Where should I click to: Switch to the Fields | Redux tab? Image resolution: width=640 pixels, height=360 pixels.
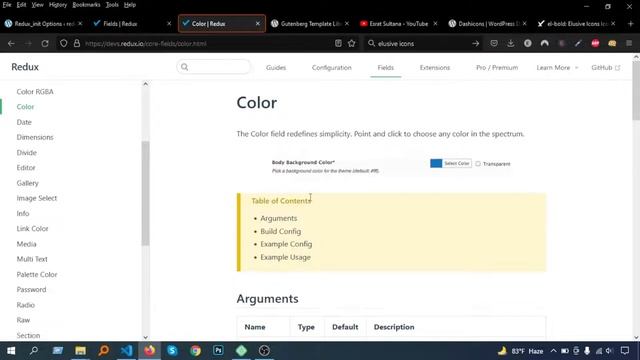[131, 24]
